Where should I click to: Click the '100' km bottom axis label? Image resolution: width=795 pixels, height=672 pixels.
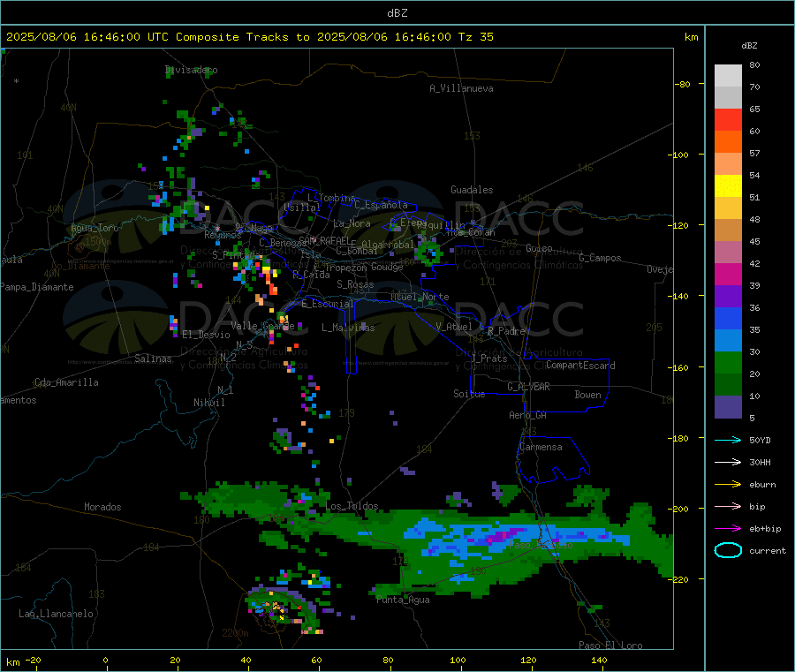coord(458,660)
